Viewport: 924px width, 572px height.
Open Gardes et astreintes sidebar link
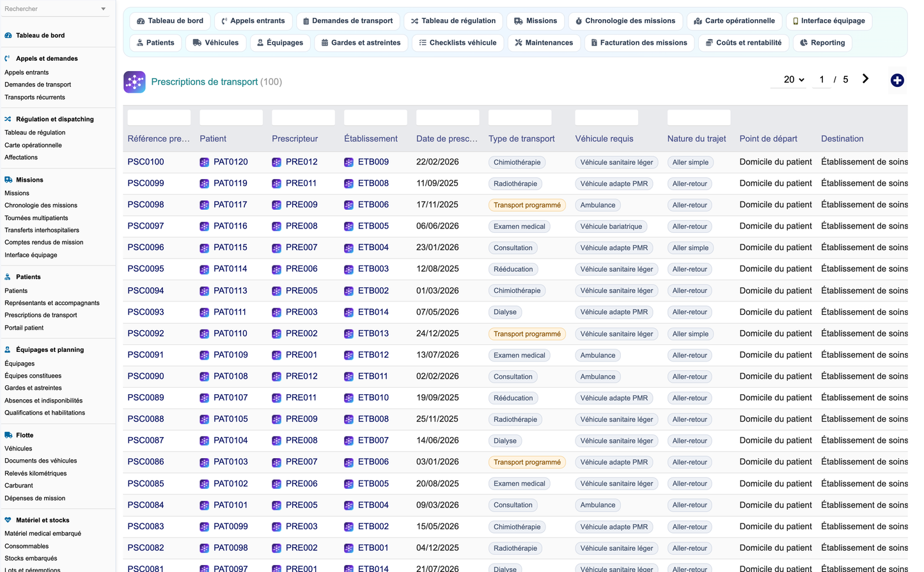point(33,388)
